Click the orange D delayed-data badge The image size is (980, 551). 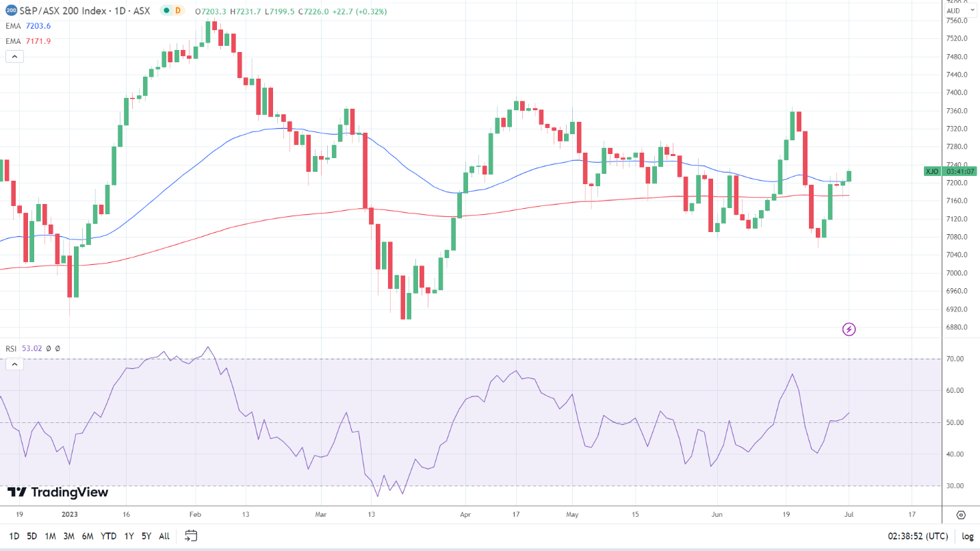pyautogui.click(x=178, y=11)
